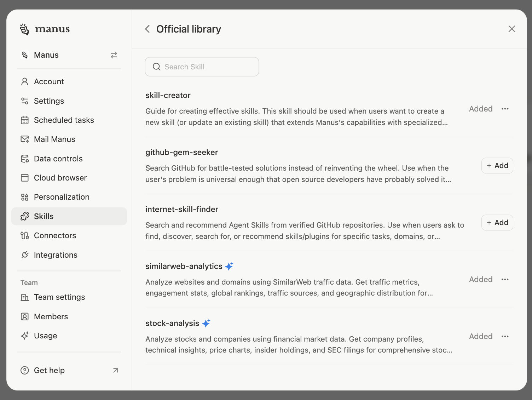Go back using the Official library chevron
Viewport: 532px width, 400px height.
148,29
